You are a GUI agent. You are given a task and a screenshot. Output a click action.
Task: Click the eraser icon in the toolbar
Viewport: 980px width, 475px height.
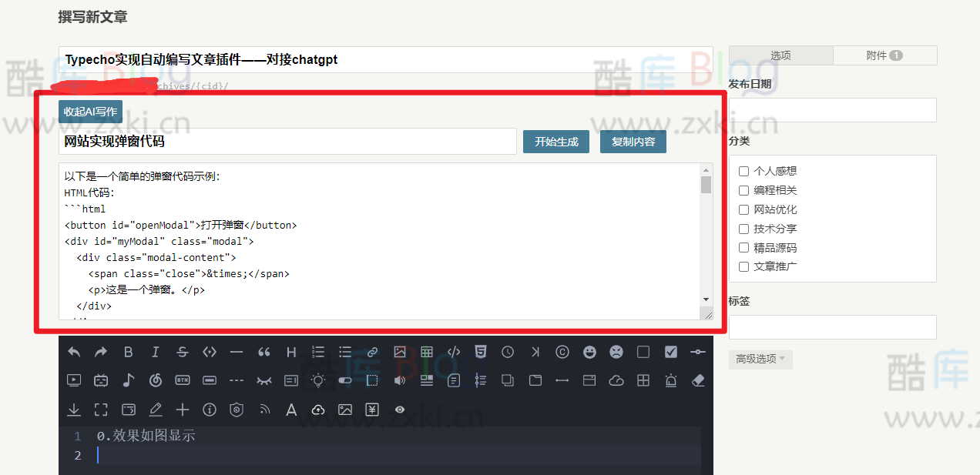[698, 380]
